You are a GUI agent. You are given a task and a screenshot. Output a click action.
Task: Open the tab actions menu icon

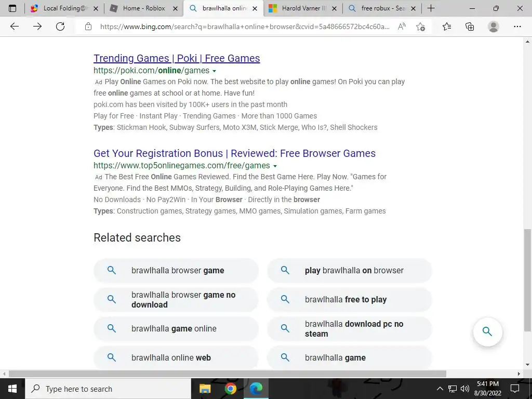coord(12,8)
